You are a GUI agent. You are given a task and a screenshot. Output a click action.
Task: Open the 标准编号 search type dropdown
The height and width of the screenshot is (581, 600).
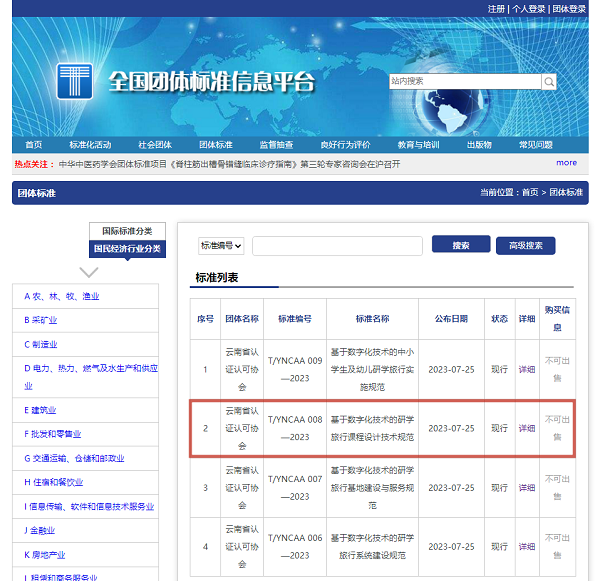(x=221, y=246)
